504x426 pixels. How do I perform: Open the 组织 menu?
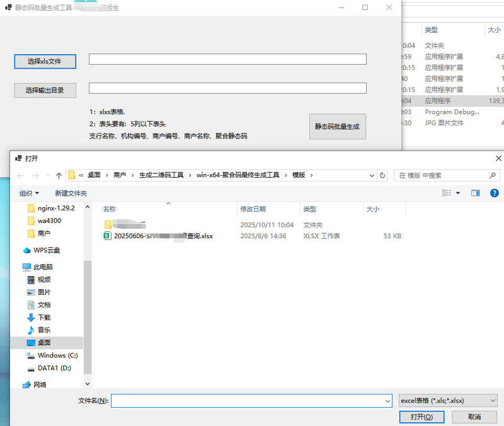click(29, 193)
